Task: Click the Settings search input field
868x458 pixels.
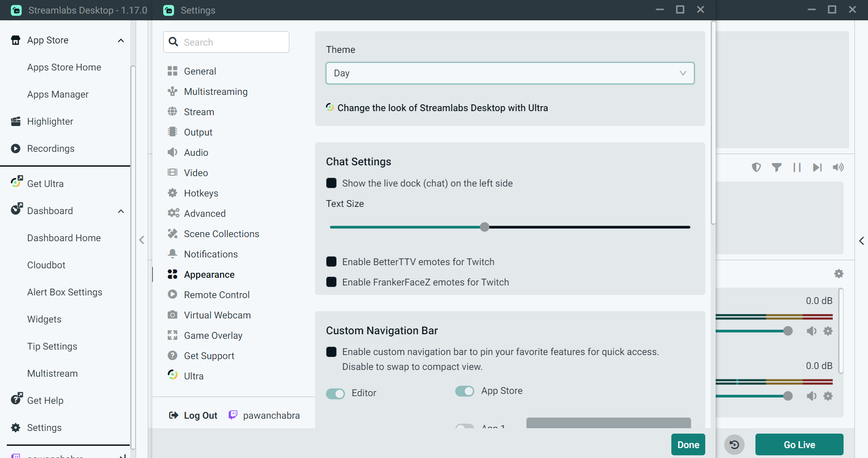Action: [226, 42]
